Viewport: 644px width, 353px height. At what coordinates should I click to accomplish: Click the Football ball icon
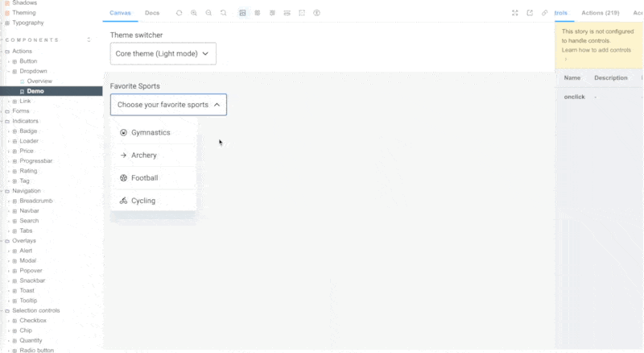123,178
